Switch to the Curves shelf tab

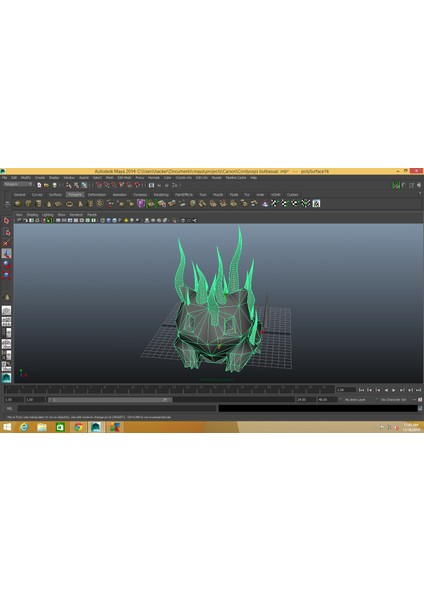(37, 195)
